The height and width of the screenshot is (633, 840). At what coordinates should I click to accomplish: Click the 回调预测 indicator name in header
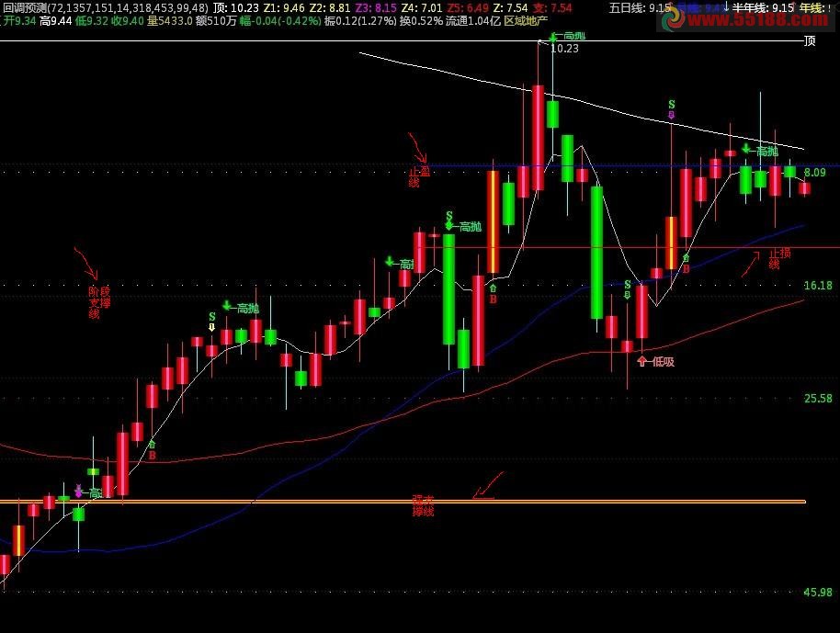coord(24,8)
